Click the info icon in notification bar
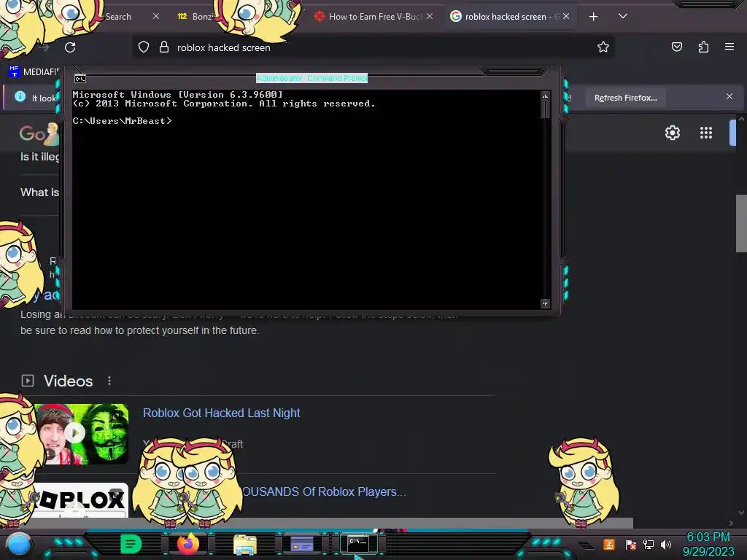This screenshot has width=747, height=560. [x=20, y=97]
